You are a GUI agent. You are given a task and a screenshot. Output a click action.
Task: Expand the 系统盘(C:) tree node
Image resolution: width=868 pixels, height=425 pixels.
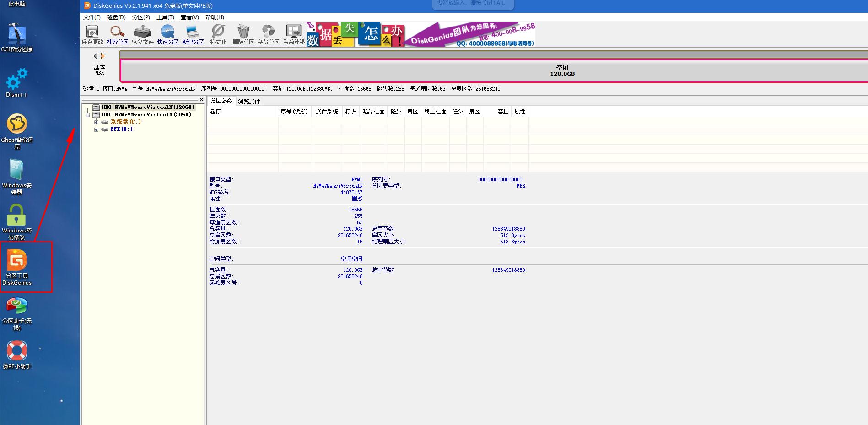tap(96, 122)
